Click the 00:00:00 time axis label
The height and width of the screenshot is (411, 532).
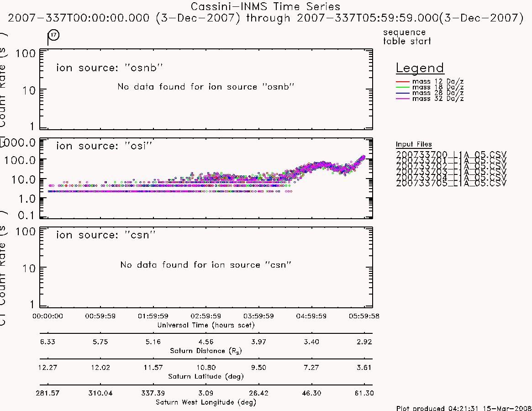tap(47, 316)
